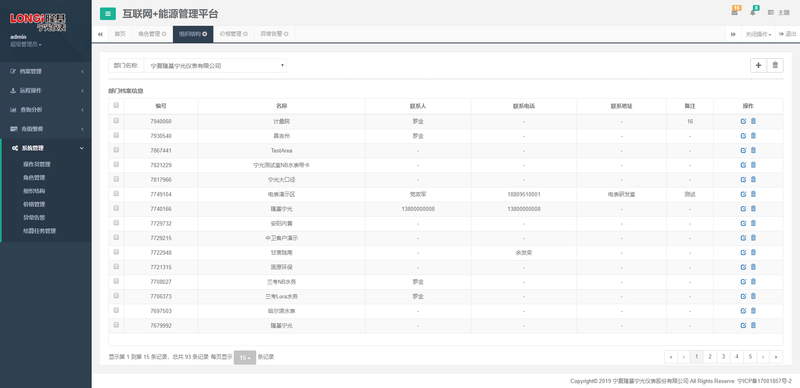The image size is (800, 388).
Task: Edit row 7930540
Action: pos(743,136)
